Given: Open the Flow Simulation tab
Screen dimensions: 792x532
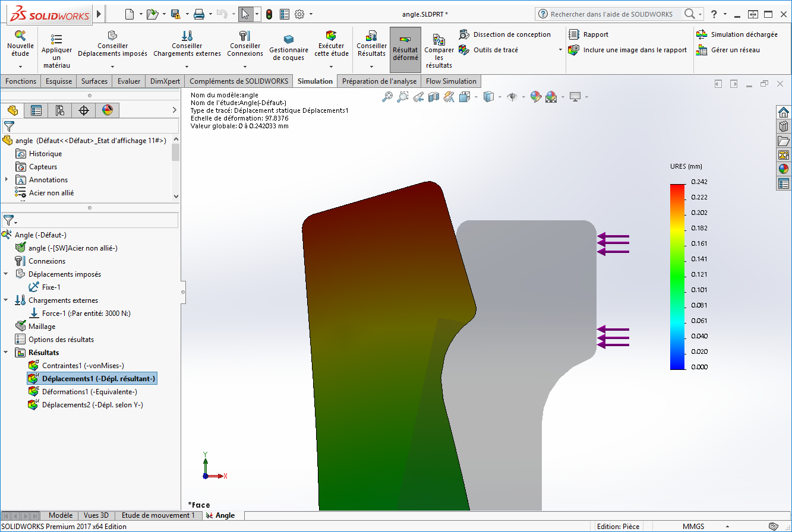Looking at the screenshot, I should click(x=451, y=81).
